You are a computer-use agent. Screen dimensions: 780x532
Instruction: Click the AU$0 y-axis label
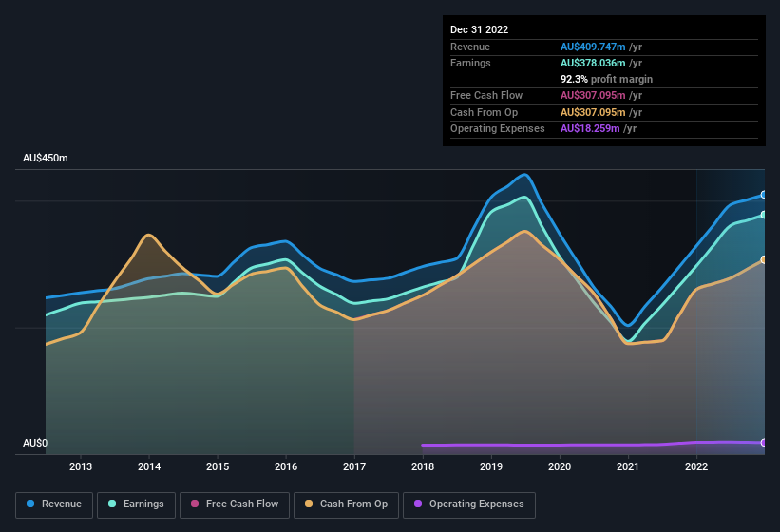[x=35, y=444]
